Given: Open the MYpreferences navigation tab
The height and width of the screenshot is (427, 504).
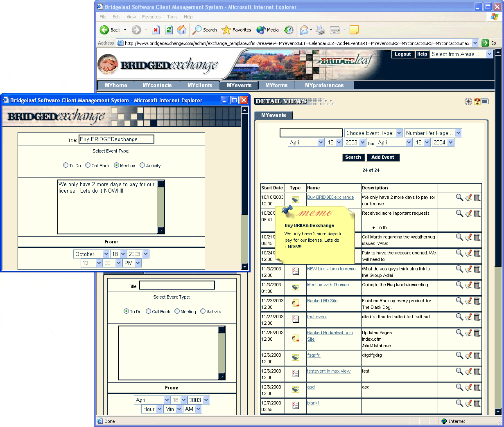Looking at the screenshot, I should coord(324,85).
